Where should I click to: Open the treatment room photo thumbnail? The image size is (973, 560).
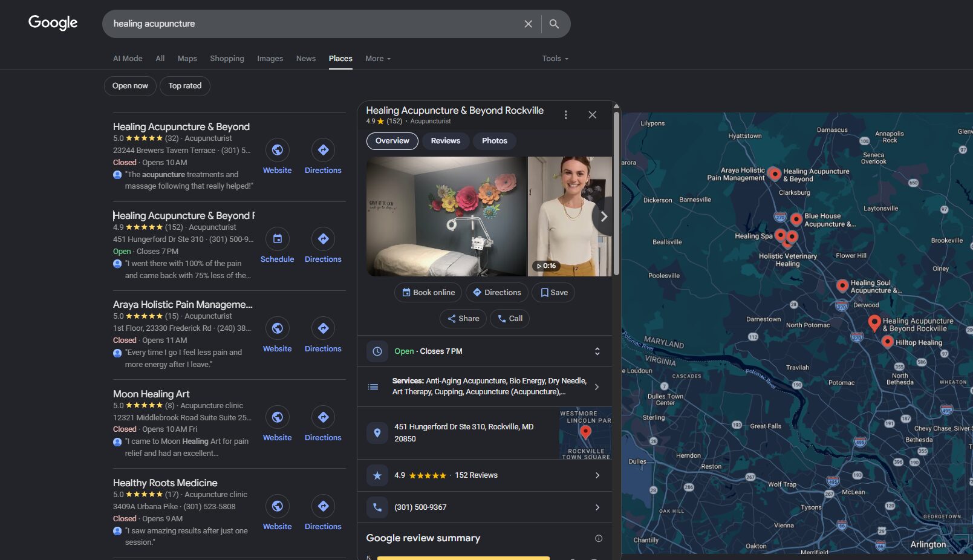pyautogui.click(x=446, y=217)
